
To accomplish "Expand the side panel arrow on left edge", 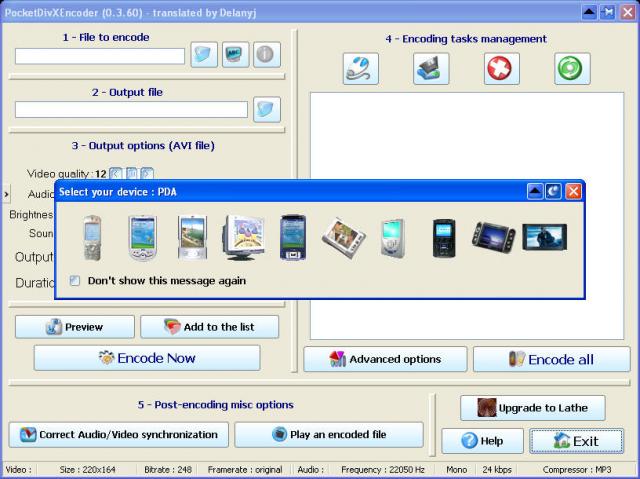I will click(x=6, y=194).
